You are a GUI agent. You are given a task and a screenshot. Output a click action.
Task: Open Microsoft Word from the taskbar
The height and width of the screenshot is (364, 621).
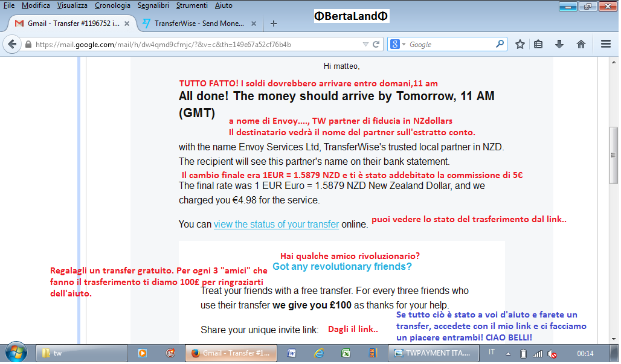pyautogui.click(x=292, y=353)
